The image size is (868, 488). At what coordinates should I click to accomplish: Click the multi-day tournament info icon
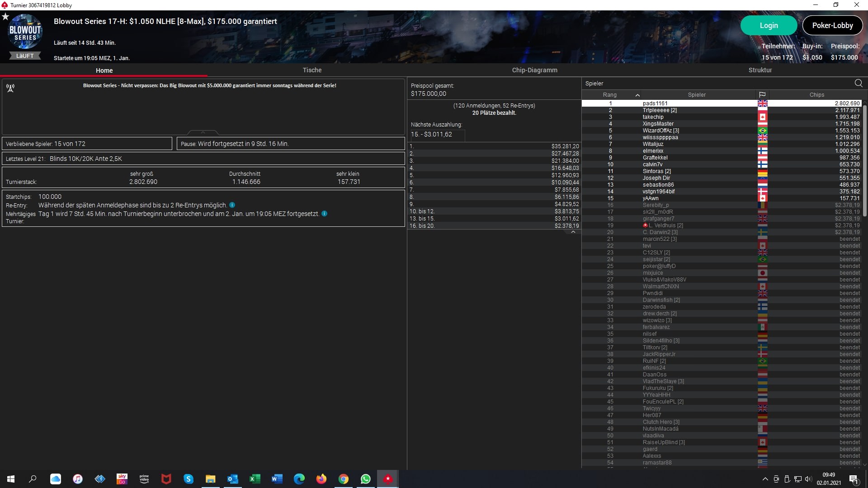[x=324, y=214]
